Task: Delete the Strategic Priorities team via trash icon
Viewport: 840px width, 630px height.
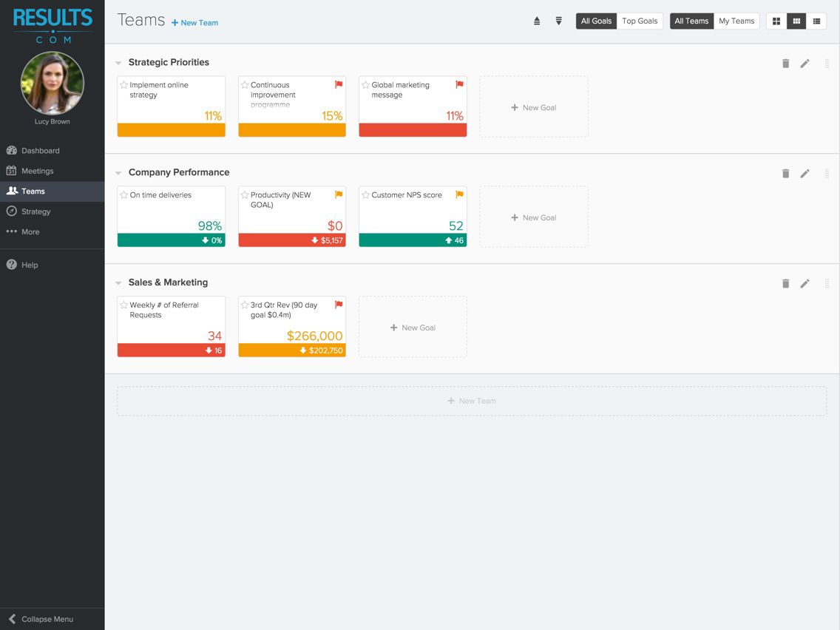Action: (x=785, y=63)
